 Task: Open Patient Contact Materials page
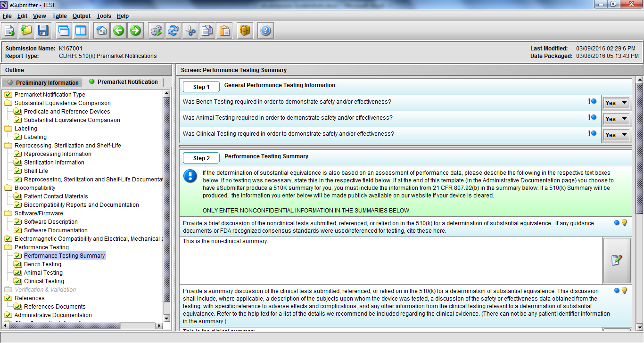(x=56, y=196)
